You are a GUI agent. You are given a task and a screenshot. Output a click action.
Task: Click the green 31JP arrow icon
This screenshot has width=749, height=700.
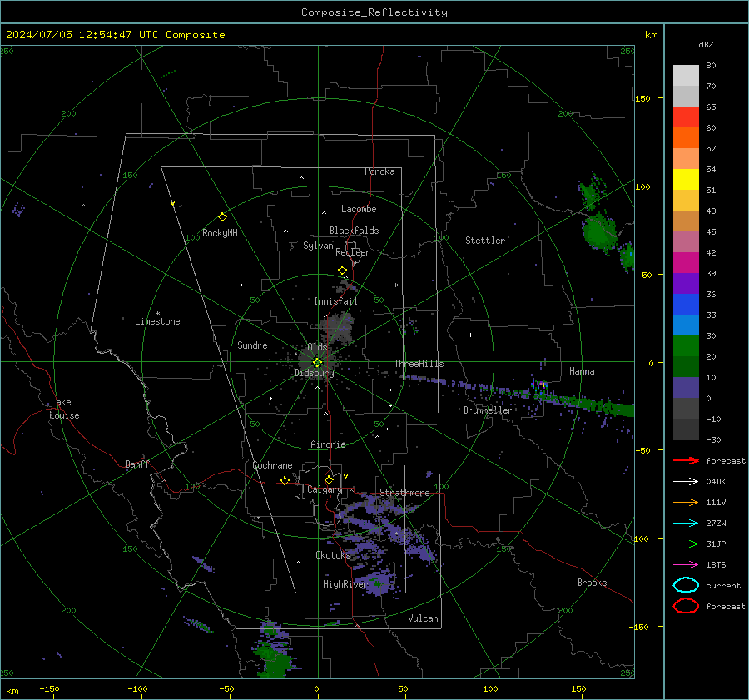coord(686,544)
